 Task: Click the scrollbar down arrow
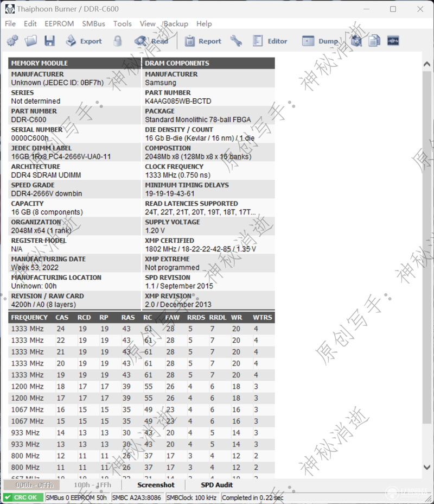coord(426,467)
